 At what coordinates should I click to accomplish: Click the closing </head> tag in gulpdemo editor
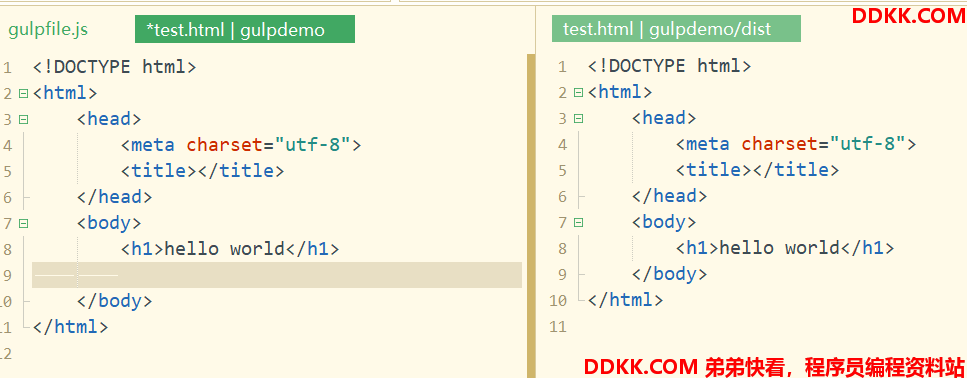tap(115, 197)
